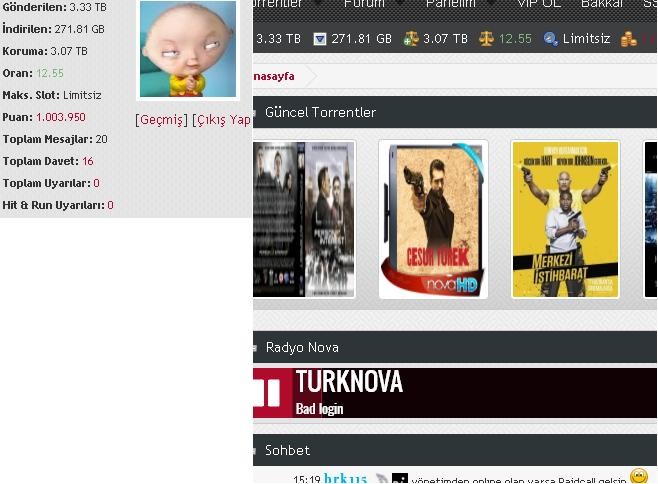This screenshot has width=658, height=484.
Task: Click the Sohbet header title
Action: point(287,450)
